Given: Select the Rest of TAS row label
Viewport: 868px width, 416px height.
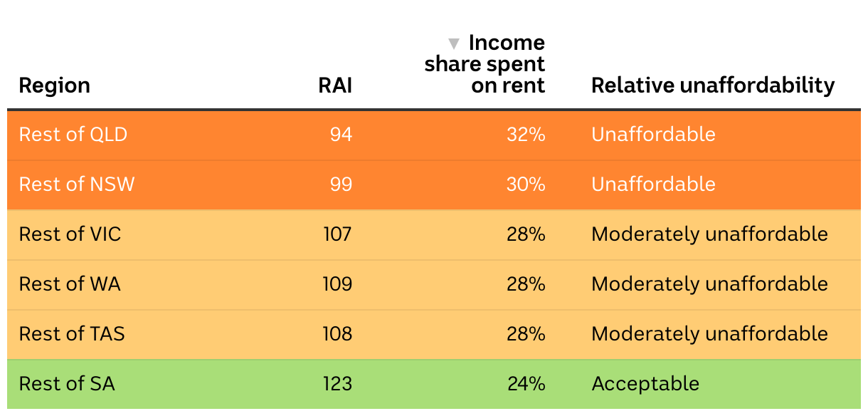Looking at the screenshot, I should point(72,334).
